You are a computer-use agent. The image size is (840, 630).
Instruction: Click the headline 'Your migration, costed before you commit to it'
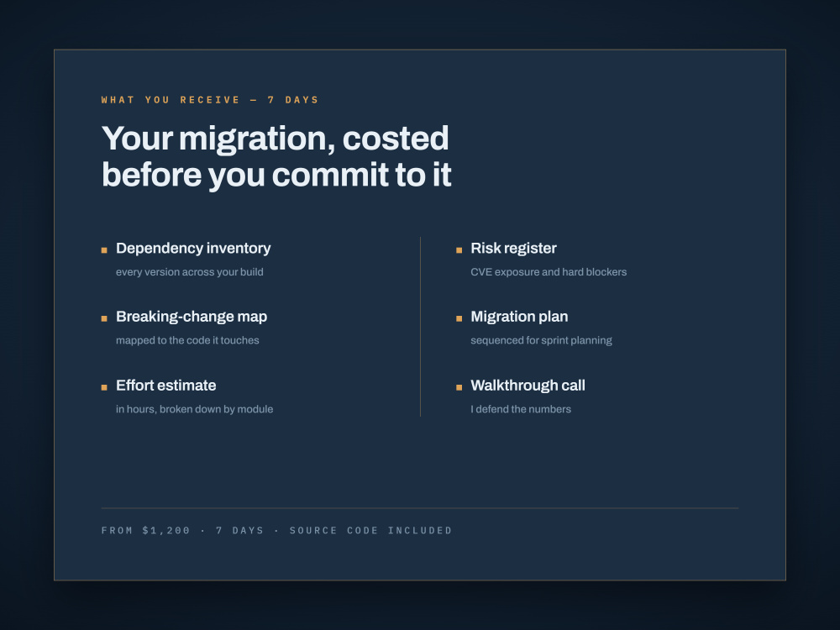coord(276,156)
